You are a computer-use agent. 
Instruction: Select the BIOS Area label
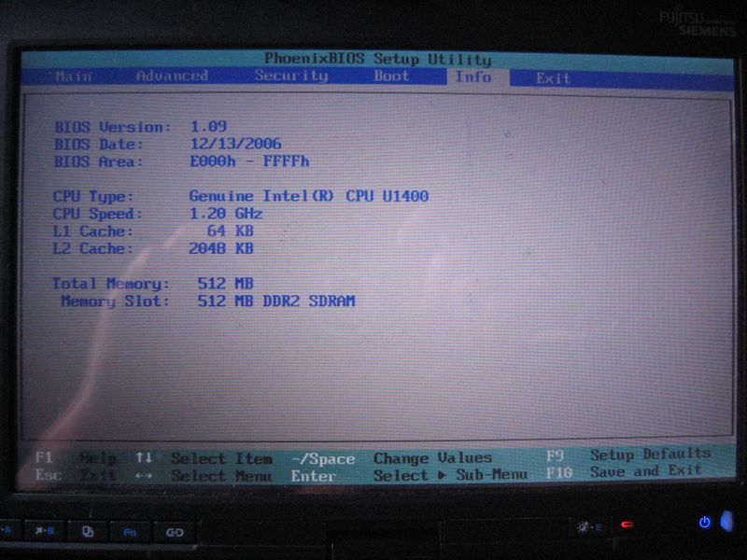[x=99, y=161]
